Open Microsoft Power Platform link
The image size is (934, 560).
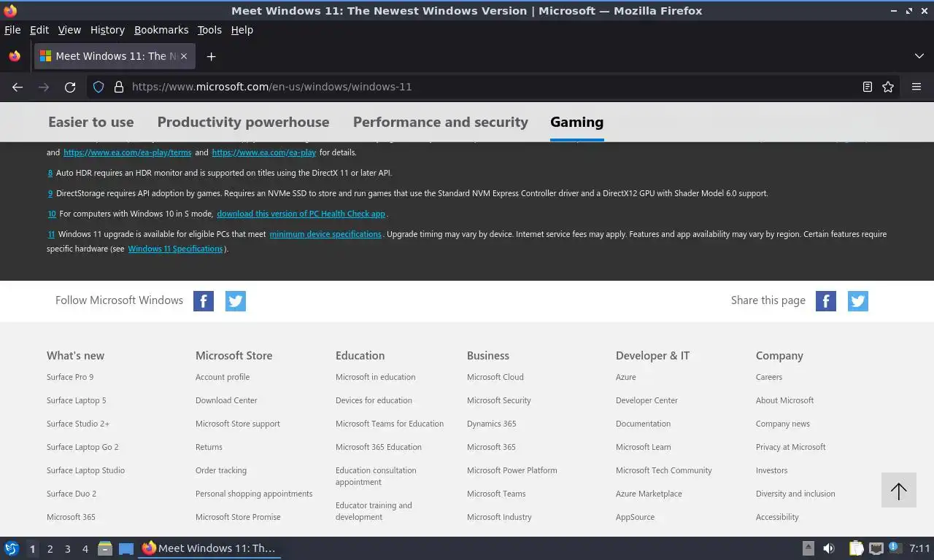pos(512,470)
